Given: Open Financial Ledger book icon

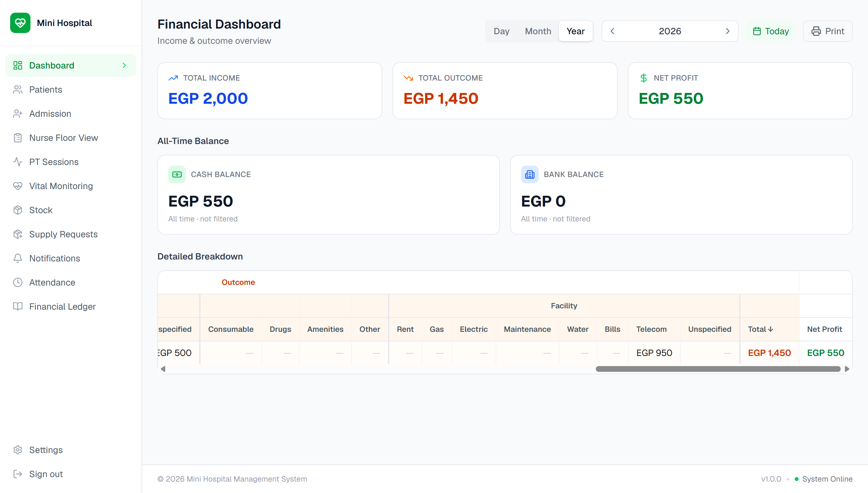Looking at the screenshot, I should point(17,306).
